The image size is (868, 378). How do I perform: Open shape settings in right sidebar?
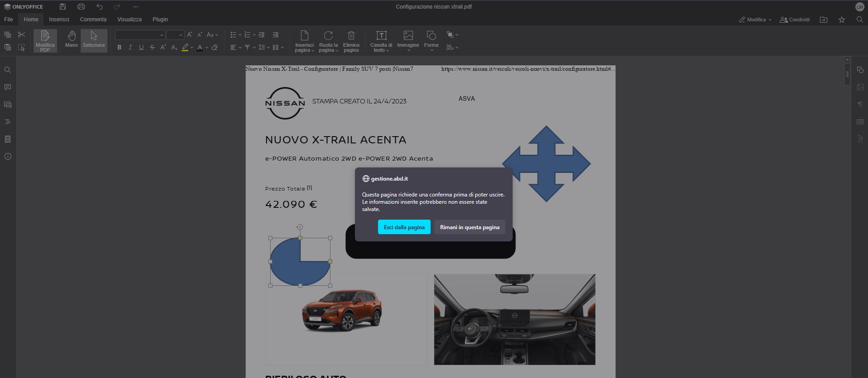pyautogui.click(x=860, y=70)
